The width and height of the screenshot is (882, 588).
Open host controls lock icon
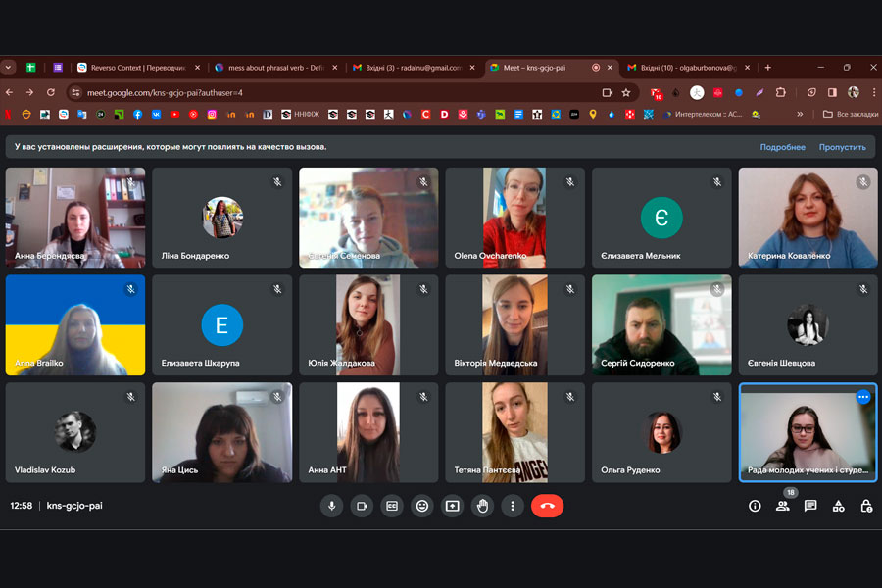866,506
